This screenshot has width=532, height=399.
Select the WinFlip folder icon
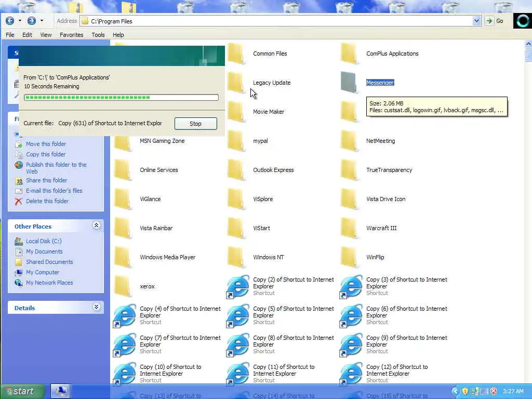click(349, 257)
